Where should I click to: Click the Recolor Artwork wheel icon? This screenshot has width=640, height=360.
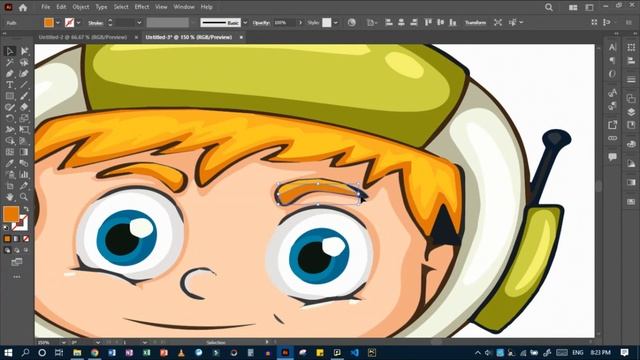coord(351,22)
